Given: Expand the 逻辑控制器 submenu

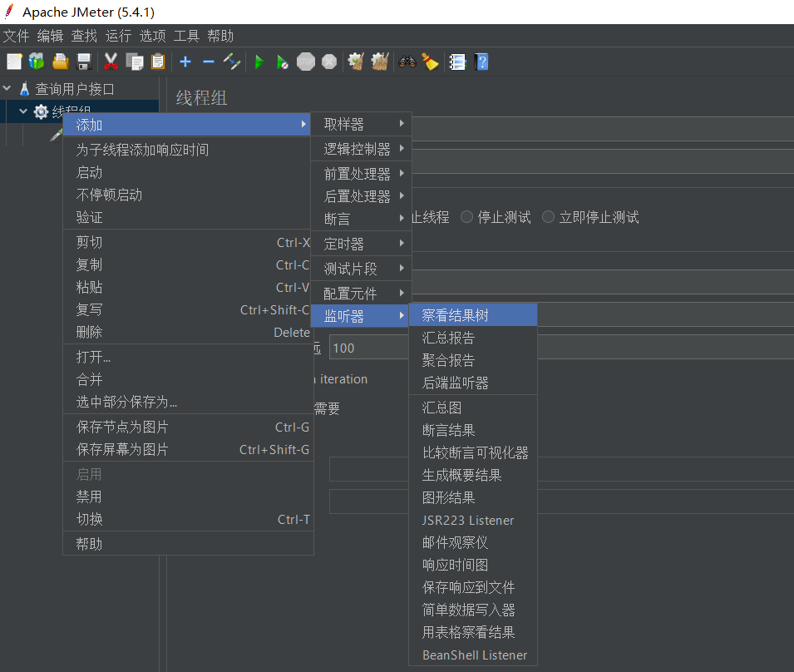Looking at the screenshot, I should click(x=361, y=149).
